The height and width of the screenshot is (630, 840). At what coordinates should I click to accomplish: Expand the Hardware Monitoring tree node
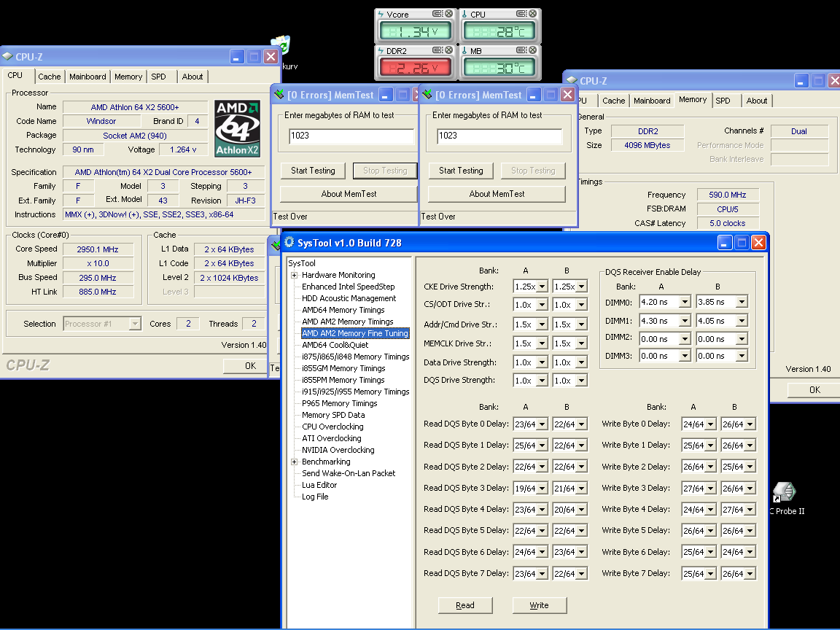click(x=294, y=276)
